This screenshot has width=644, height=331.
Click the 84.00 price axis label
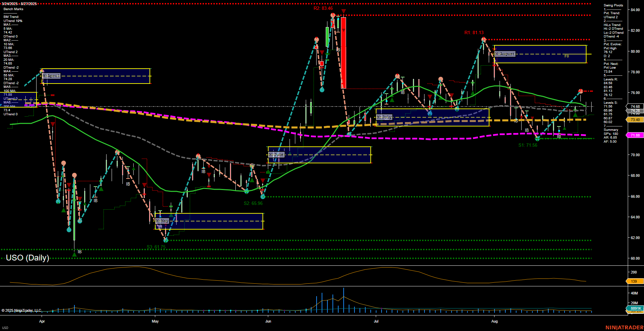coord(635,10)
